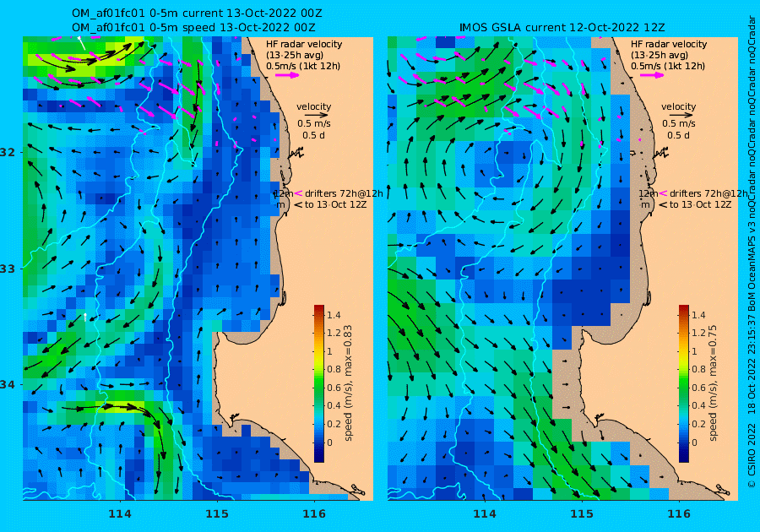Click the 'speed (m/s), max=0.83' colorbar label
This screenshot has width=760, height=532.
(x=348, y=383)
